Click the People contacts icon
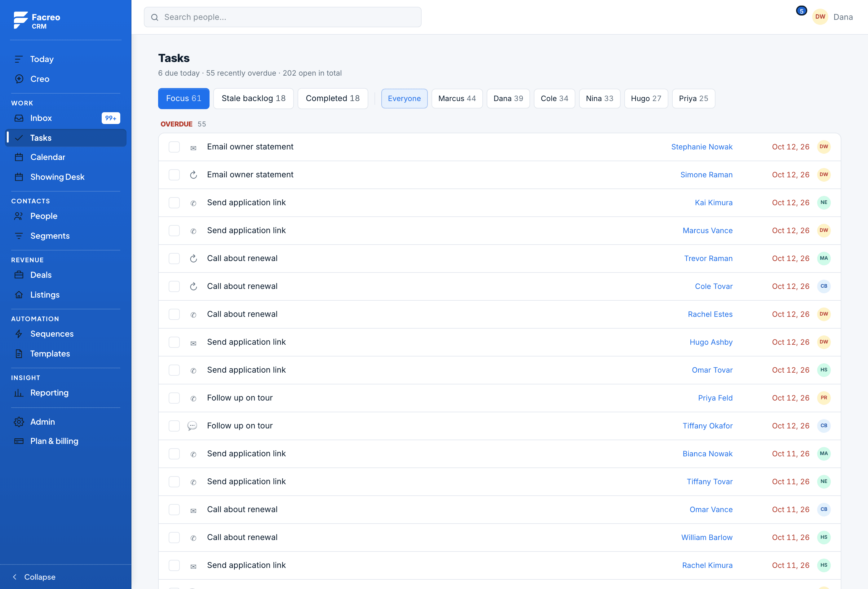The width and height of the screenshot is (868, 589). coord(19,216)
